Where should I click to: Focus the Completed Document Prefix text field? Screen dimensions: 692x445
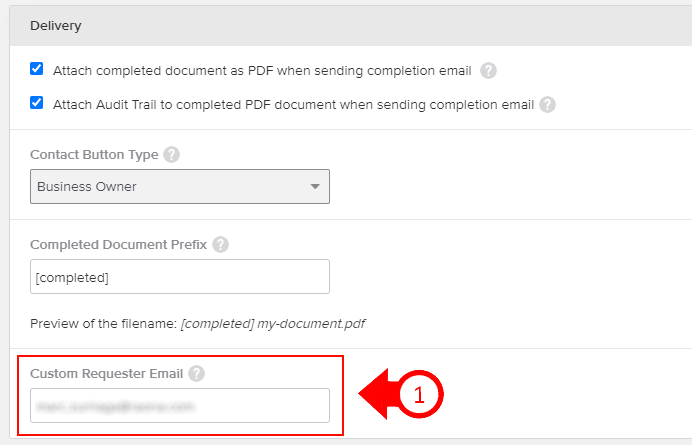[180, 277]
